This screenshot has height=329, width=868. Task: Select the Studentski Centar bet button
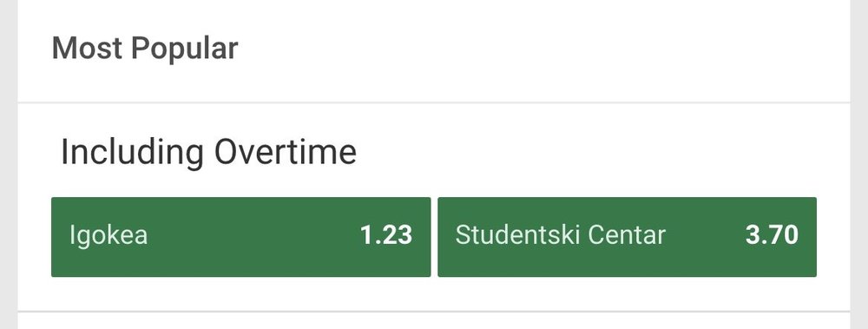[x=628, y=236]
